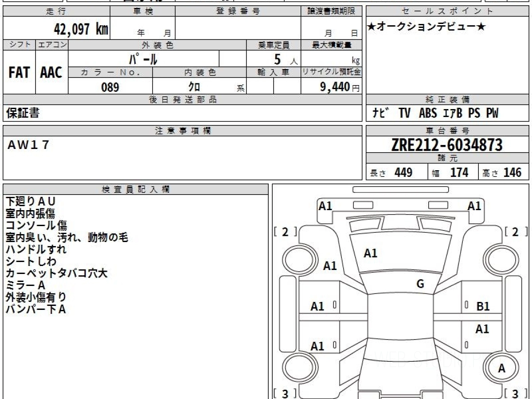Click the 譲渡書類期限 header cell

(x=331, y=12)
